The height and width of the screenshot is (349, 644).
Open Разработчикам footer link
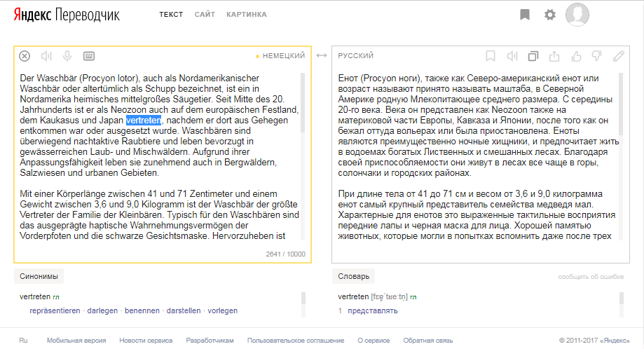[x=210, y=341]
